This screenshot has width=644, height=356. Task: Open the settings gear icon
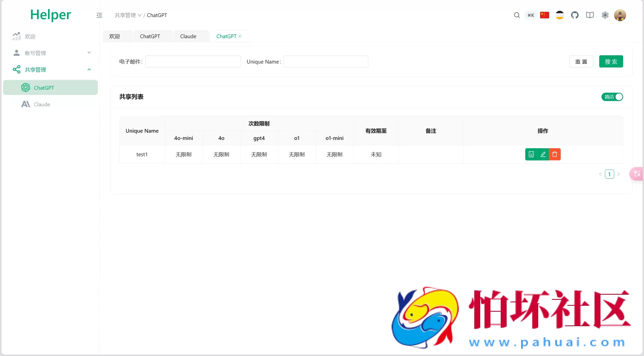pyautogui.click(x=605, y=15)
